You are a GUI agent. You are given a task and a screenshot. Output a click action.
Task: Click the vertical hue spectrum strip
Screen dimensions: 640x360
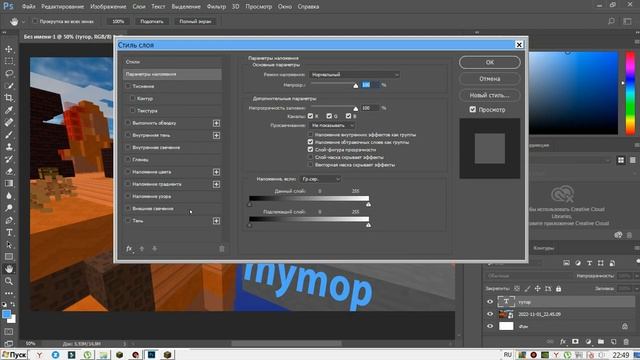pyautogui.click(x=630, y=93)
